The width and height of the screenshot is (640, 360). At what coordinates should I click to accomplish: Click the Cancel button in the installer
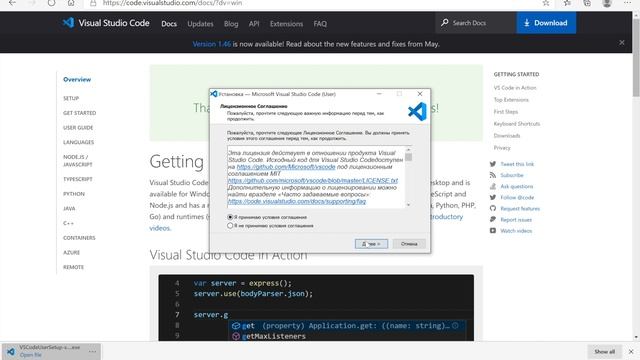tap(409, 244)
